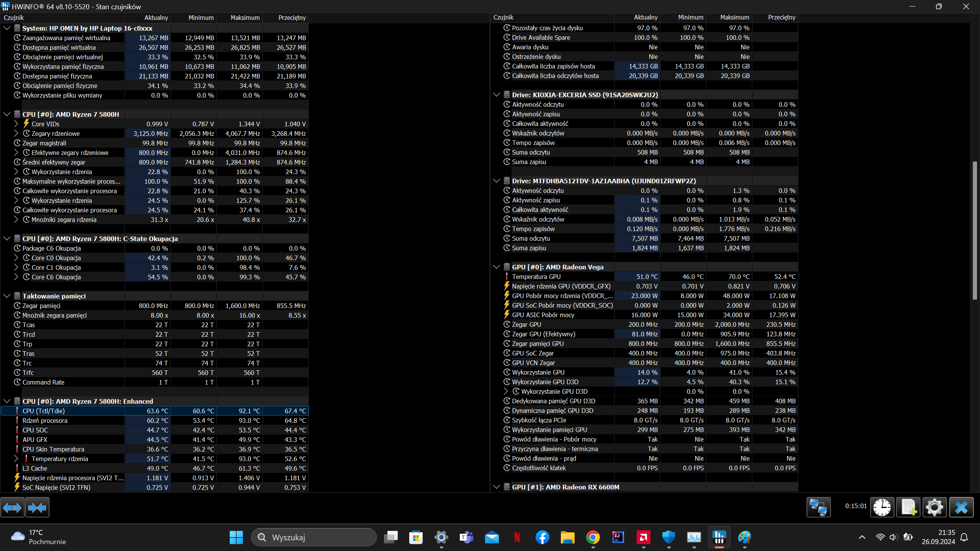Collapse the System: HP OMEN group
Image resolution: width=980 pixels, height=551 pixels.
tap(7, 28)
